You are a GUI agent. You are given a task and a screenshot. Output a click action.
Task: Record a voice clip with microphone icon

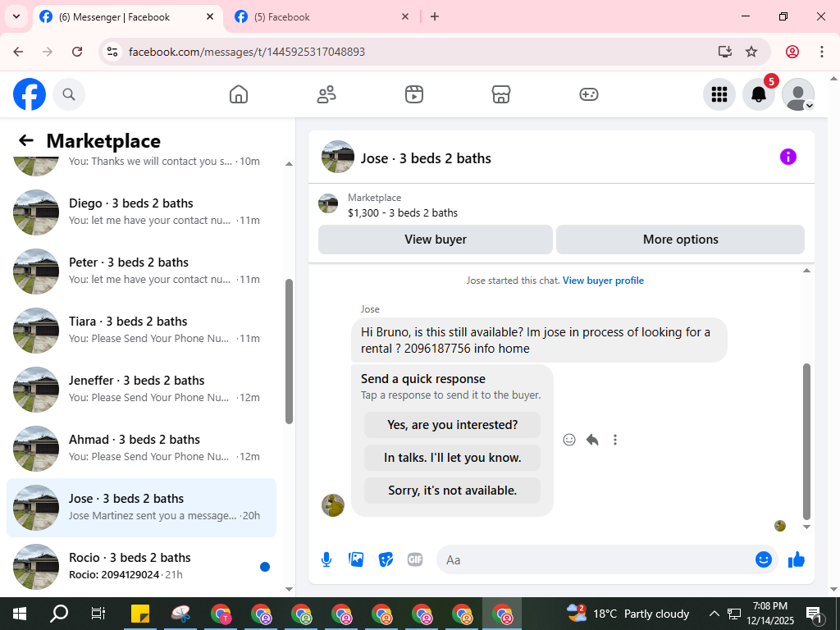[x=326, y=559]
